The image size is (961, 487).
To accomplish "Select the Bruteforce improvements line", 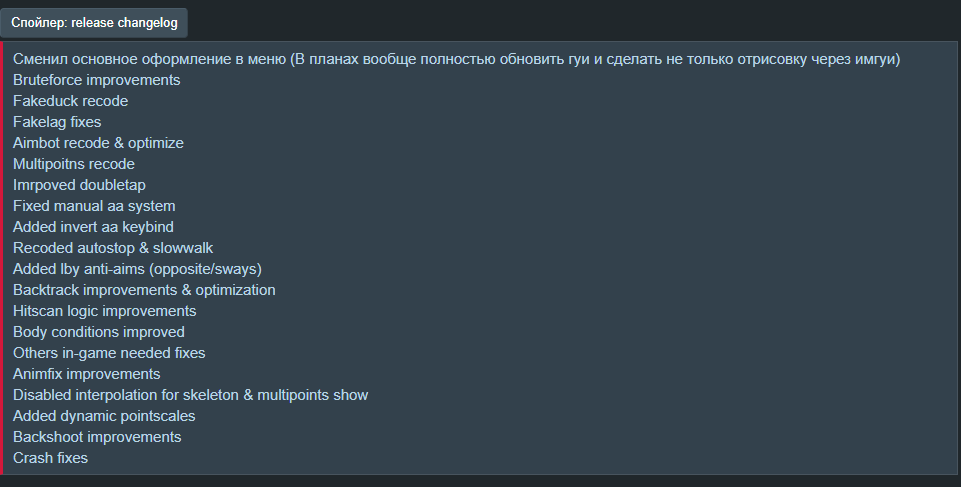I will click(97, 80).
